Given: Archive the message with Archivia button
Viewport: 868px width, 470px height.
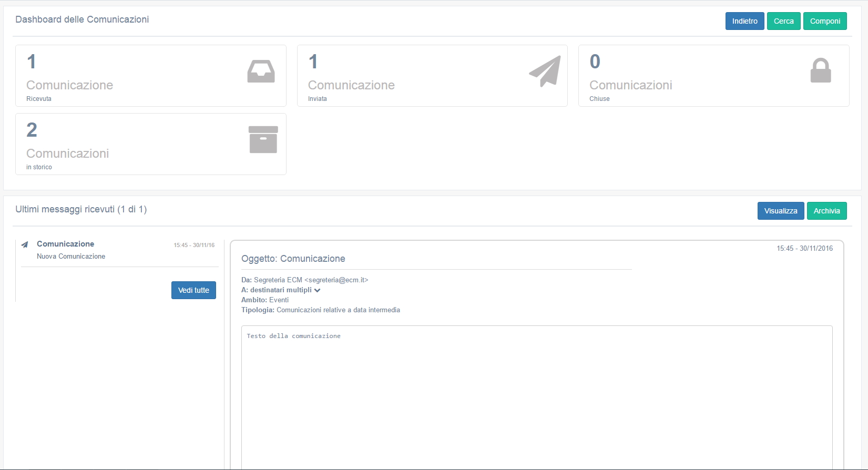Looking at the screenshot, I should click(x=826, y=211).
